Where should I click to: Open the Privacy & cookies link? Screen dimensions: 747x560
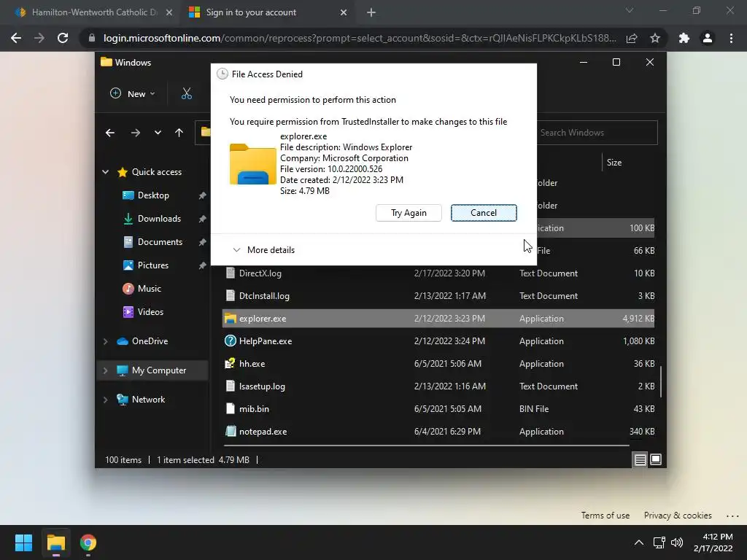(x=678, y=516)
